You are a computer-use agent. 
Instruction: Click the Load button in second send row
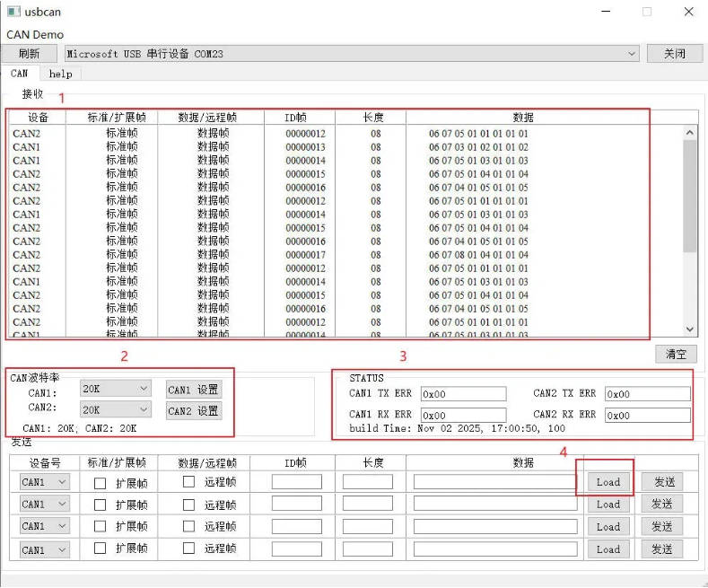point(608,504)
